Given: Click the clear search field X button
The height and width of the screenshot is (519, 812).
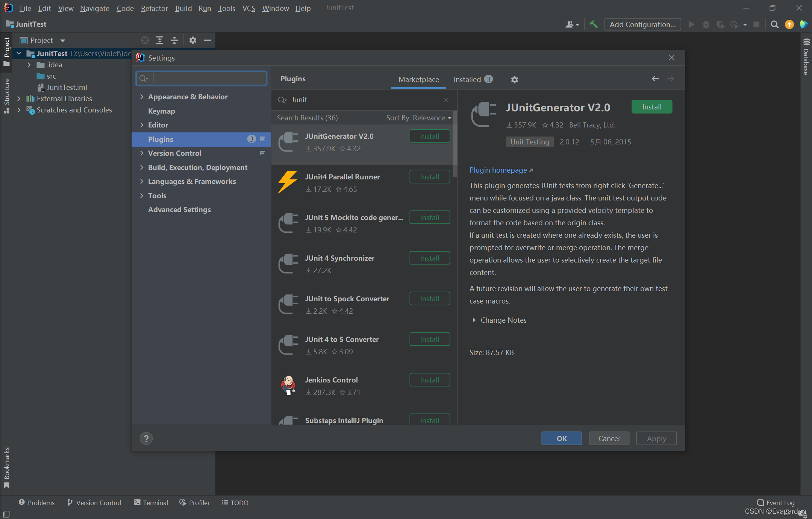Looking at the screenshot, I should 446,99.
